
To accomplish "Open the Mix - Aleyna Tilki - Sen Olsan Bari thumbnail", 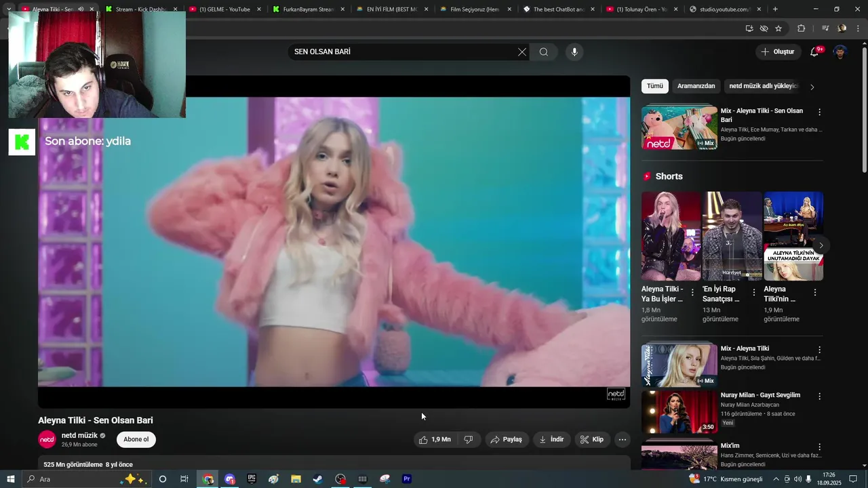I will click(x=679, y=127).
